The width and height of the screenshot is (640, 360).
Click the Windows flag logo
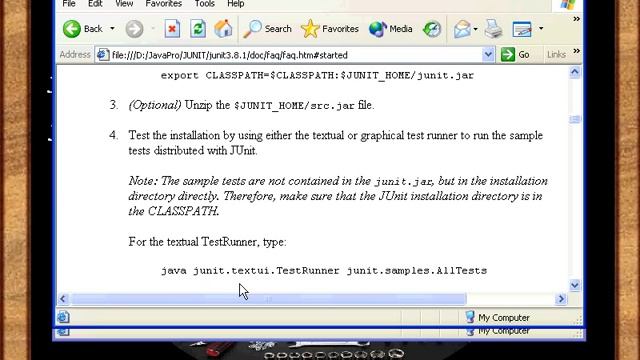[568, 4]
